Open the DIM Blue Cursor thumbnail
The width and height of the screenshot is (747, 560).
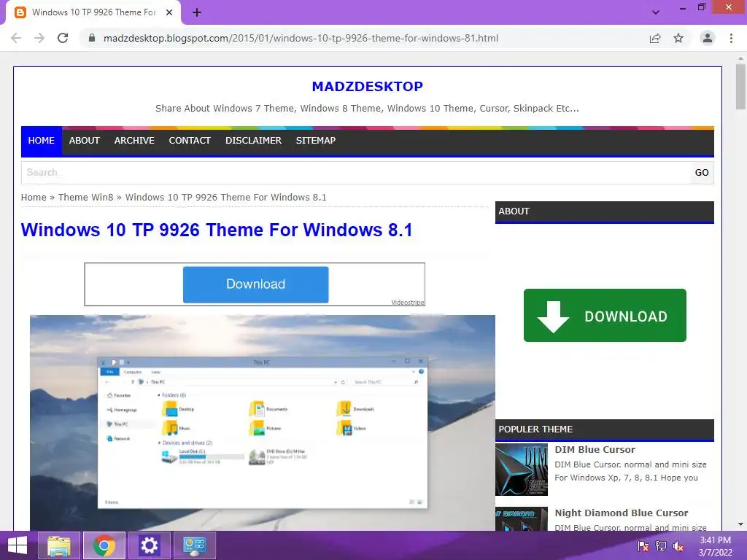click(522, 470)
